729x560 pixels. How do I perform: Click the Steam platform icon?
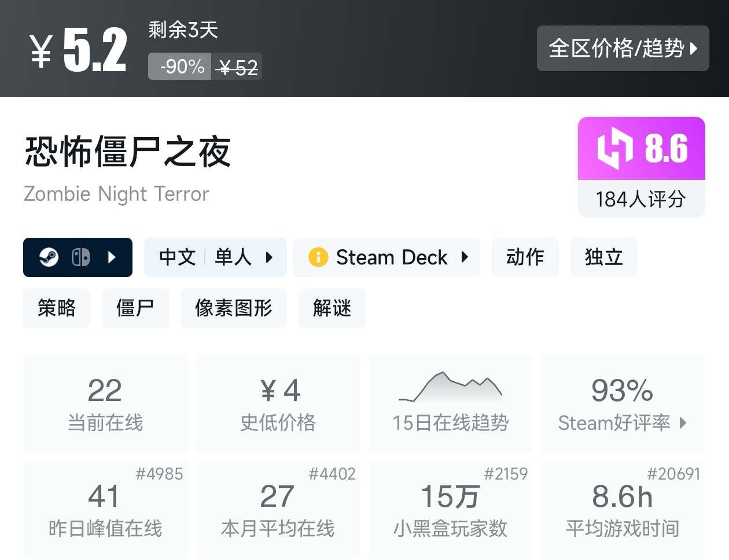[49, 257]
